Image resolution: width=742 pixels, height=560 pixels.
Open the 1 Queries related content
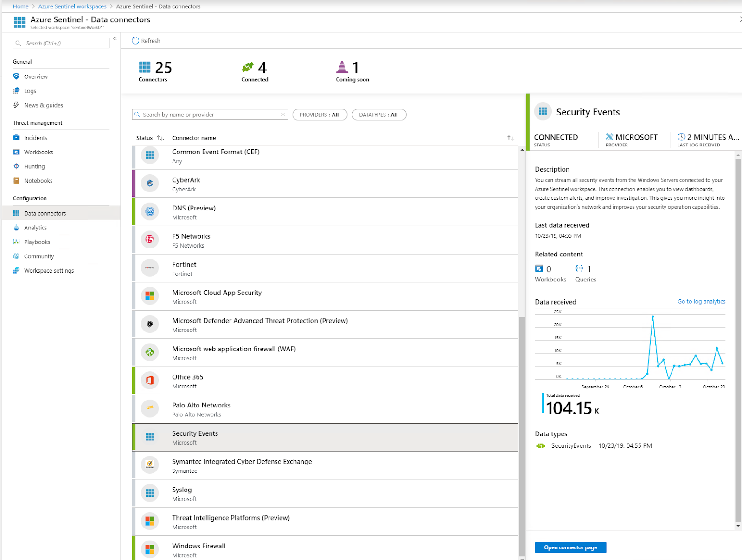point(585,274)
